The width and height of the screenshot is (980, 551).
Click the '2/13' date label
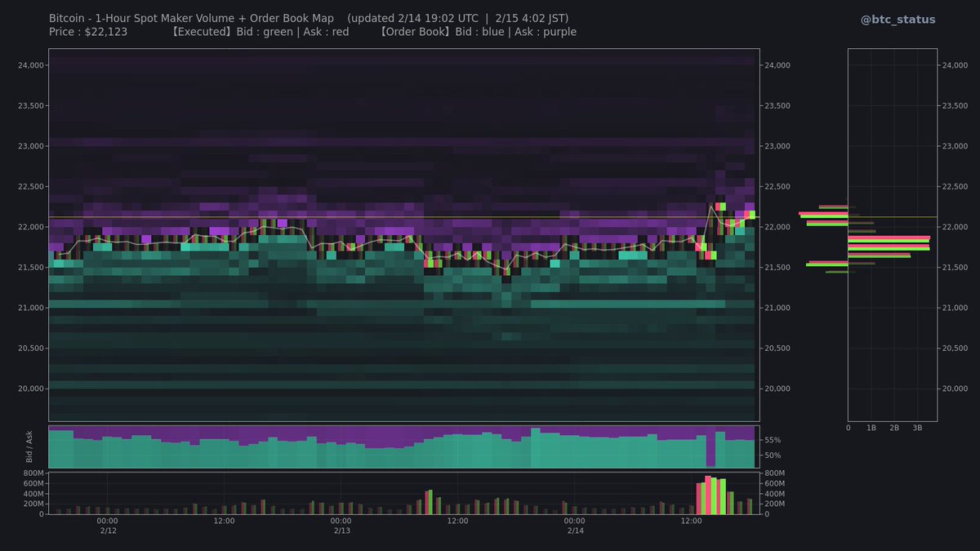pyautogui.click(x=342, y=531)
